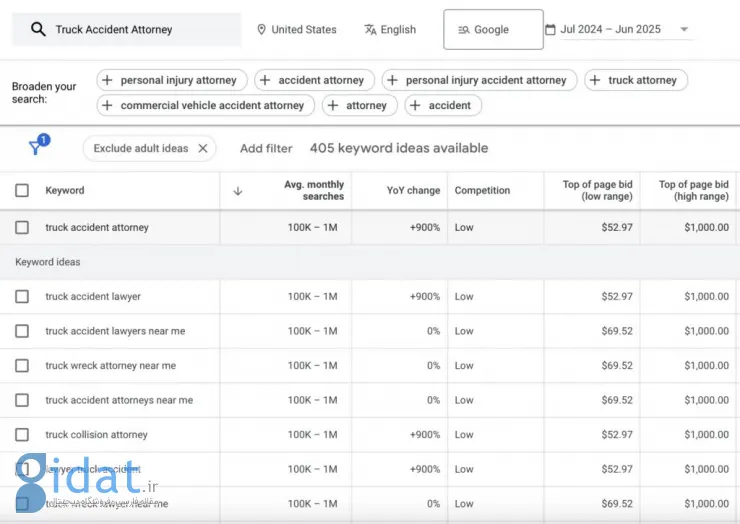
Task: Click $52.97 bid in truck accident lawyer row
Action: (617, 296)
